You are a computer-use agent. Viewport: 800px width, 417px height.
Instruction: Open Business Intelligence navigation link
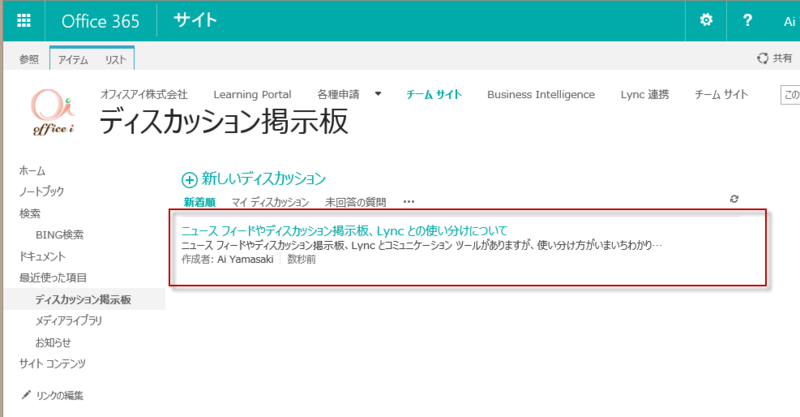click(541, 94)
